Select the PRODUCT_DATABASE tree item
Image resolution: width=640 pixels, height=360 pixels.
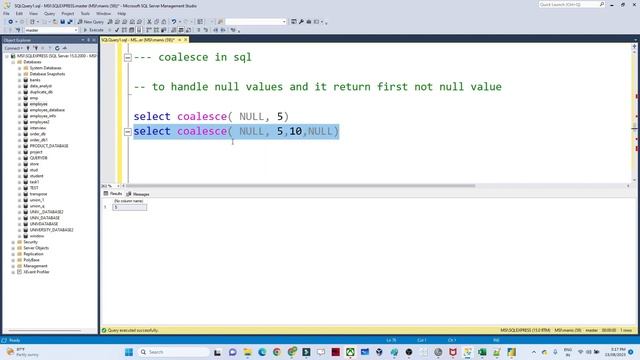(49, 146)
